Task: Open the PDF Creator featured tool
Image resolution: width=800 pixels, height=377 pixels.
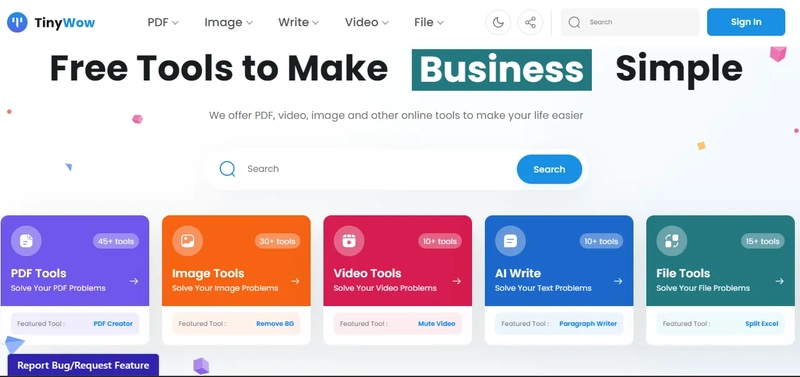Action: 113,323
